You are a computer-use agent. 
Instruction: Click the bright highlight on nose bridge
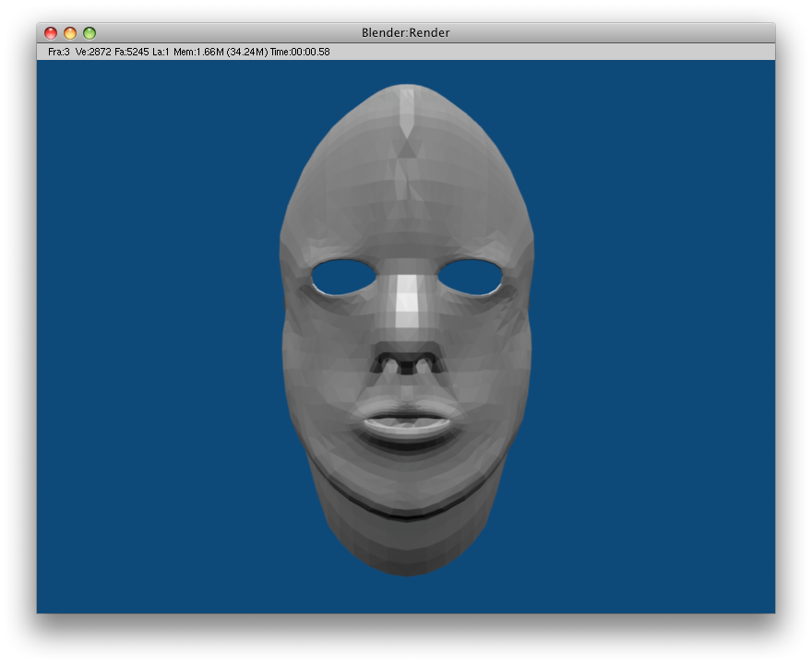click(x=407, y=302)
